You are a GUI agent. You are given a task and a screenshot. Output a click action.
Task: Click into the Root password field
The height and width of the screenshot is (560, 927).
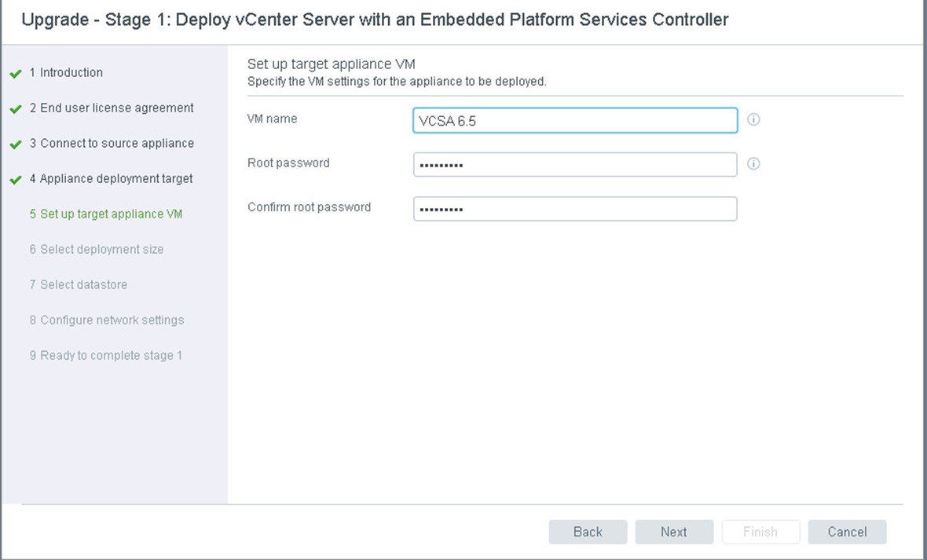point(575,164)
